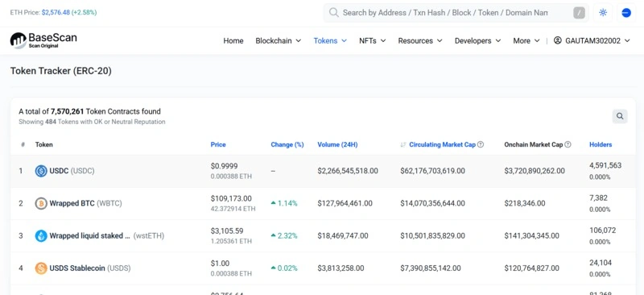Click USDC onchain cap $3,720,890,262.00
Screen dimensions: 644x295
point(535,171)
